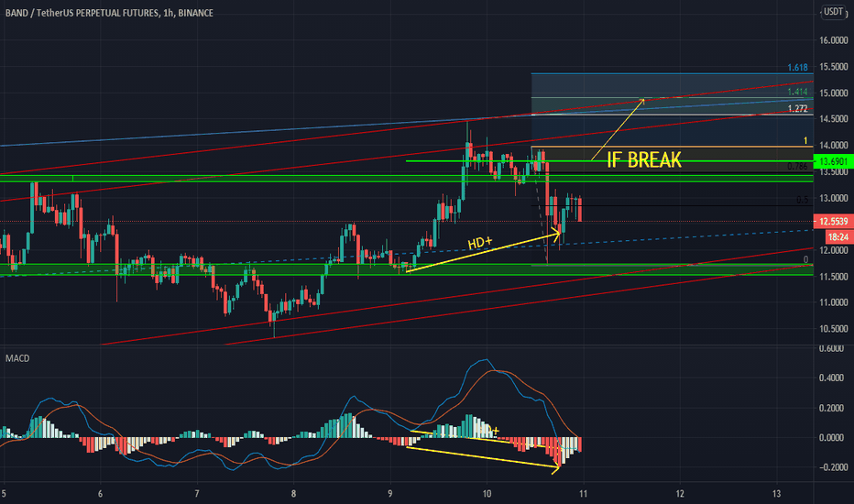Click date 10 on the time axis
This screenshot has height=504, width=854.
click(487, 494)
